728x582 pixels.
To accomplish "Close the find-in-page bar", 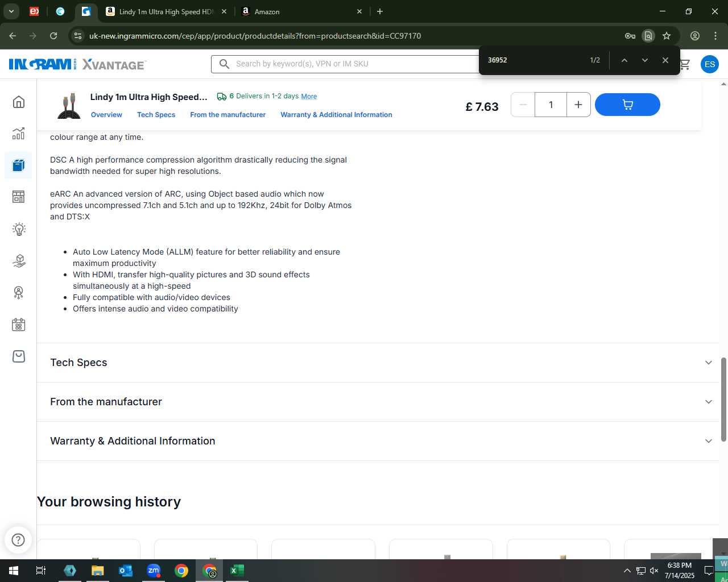I will coord(665,60).
